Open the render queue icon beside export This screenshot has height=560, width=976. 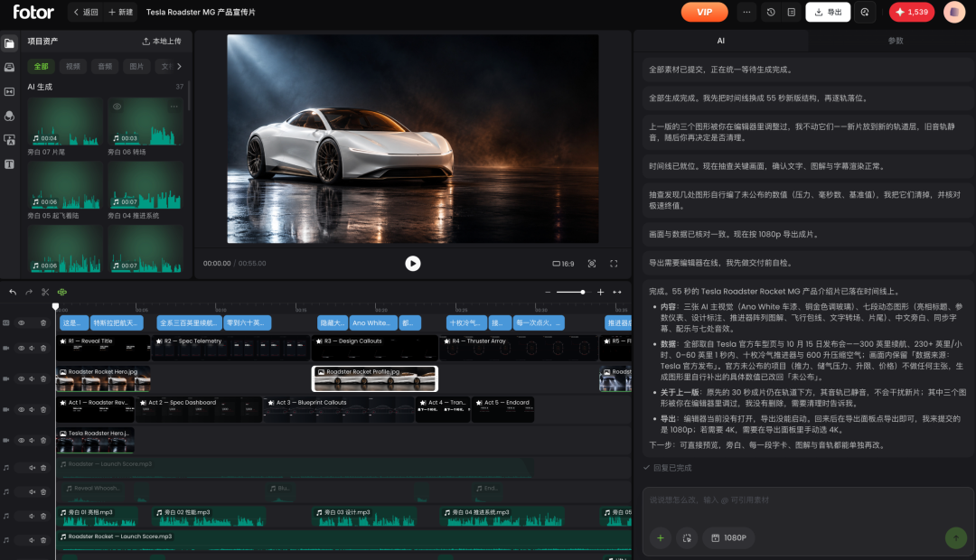[865, 12]
